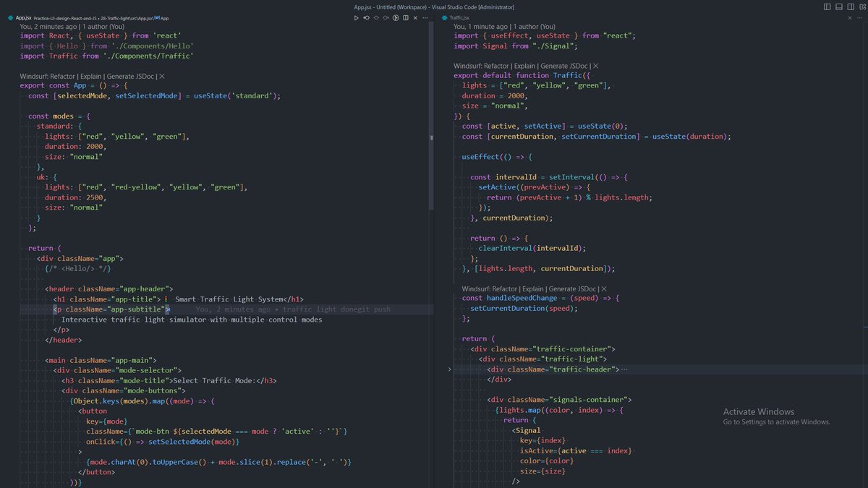Dismiss the Windsurf lens above the Traffic function
This screenshot has height=488, width=868.
point(596,66)
